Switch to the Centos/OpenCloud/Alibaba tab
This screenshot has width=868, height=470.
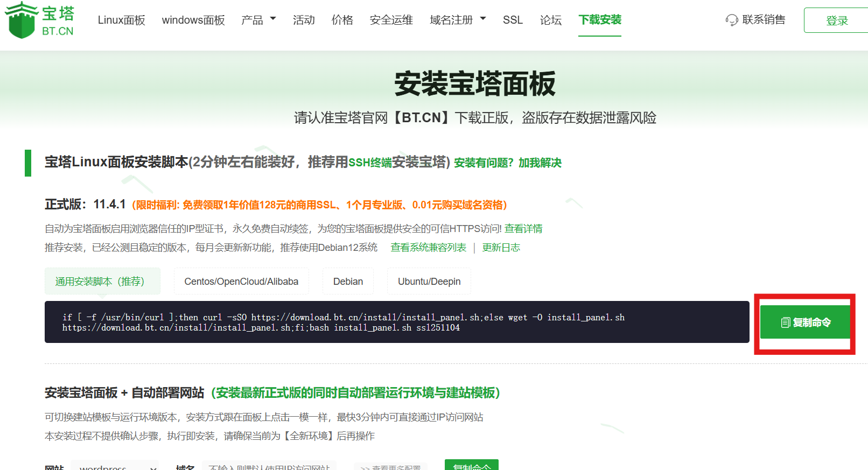click(241, 282)
